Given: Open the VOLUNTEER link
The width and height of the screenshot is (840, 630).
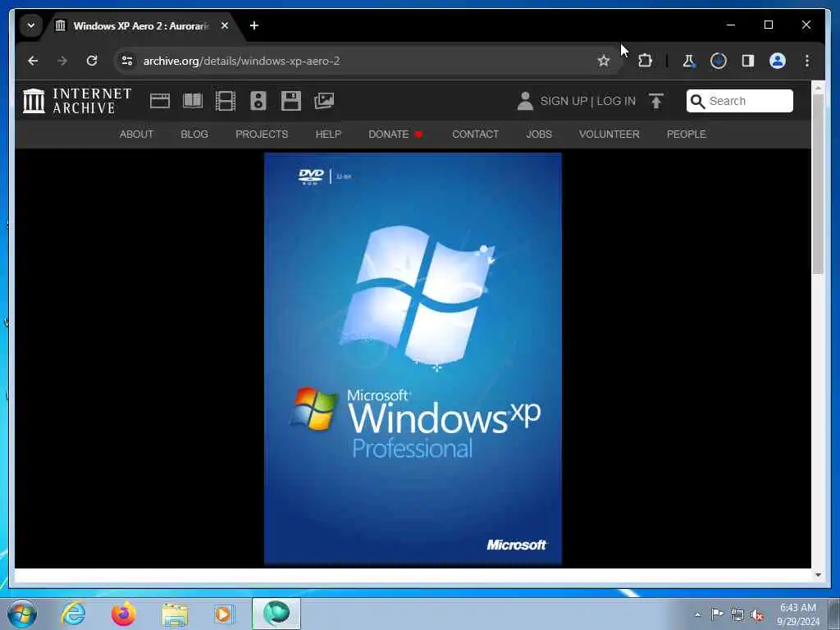Looking at the screenshot, I should click(x=609, y=134).
